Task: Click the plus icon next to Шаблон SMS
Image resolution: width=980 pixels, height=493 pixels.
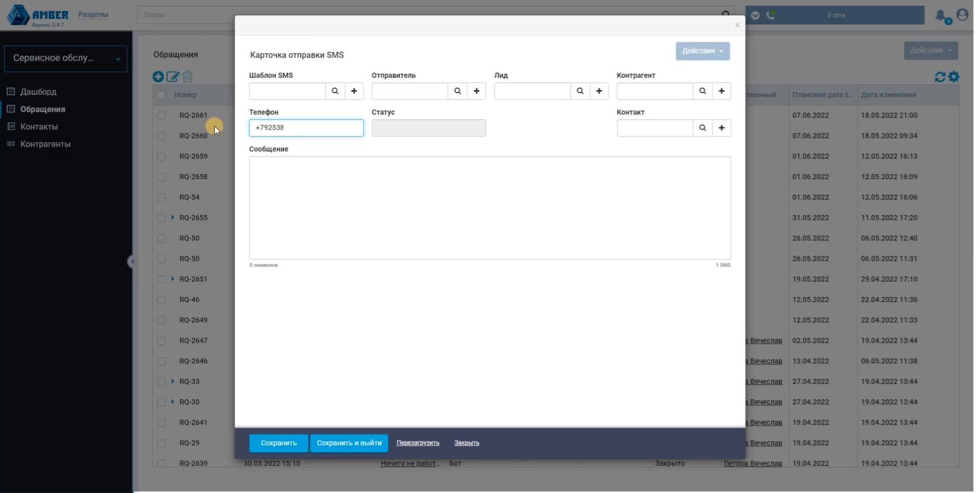Action: point(354,91)
